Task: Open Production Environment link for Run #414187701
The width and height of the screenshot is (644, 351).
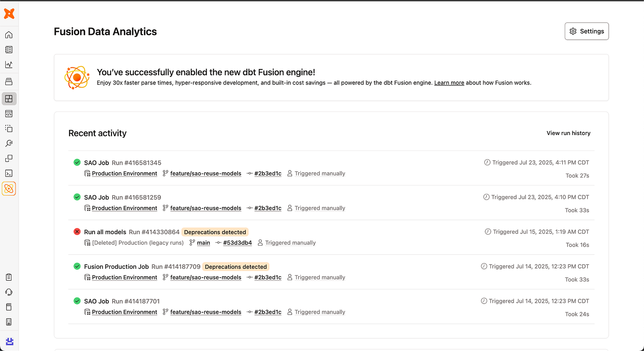Action: point(124,312)
